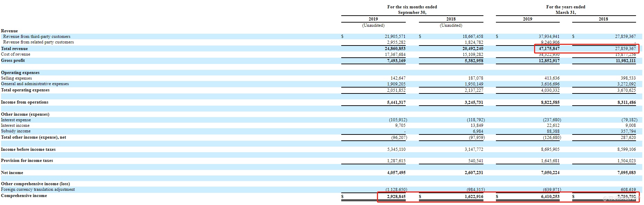
Task: Select the "Net income" row label
Action: coord(12,173)
